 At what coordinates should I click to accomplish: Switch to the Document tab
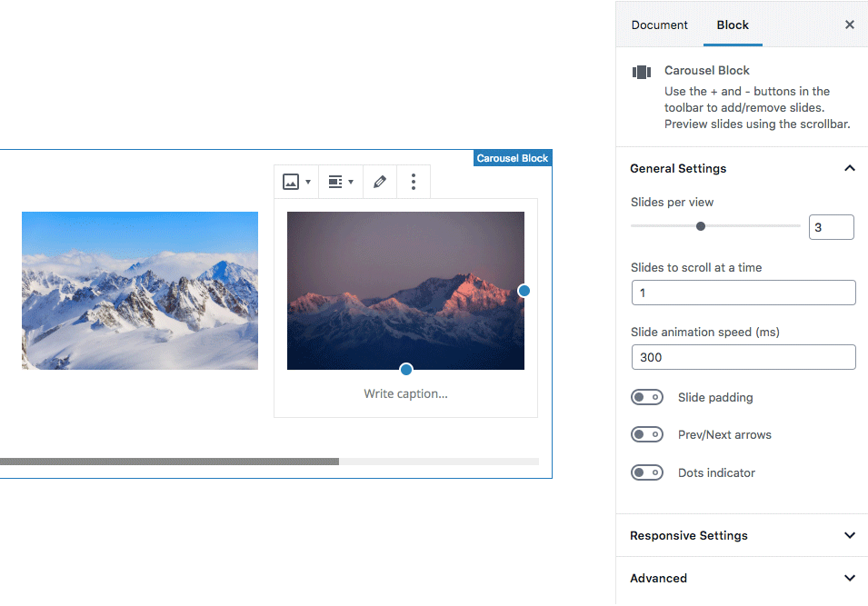[660, 25]
